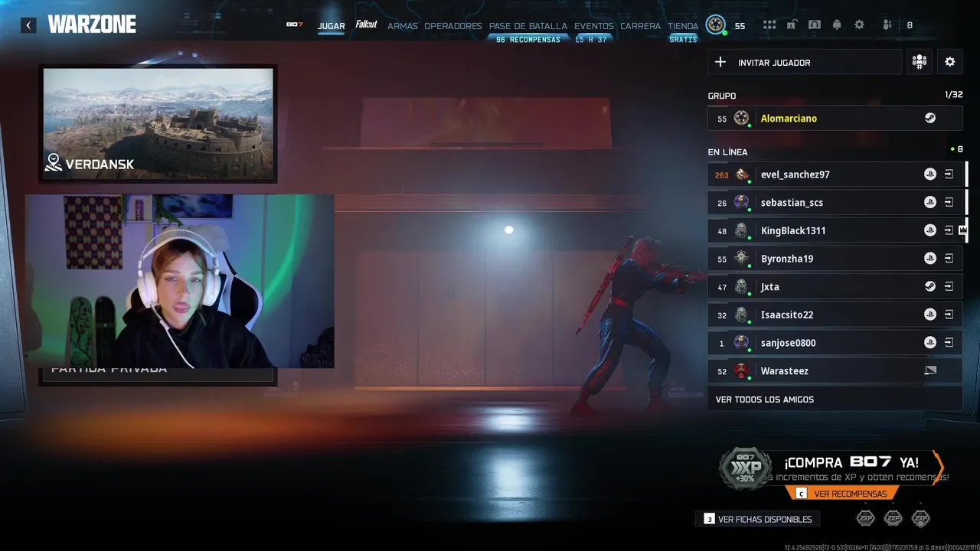Select friend Isaacsito22
The height and width of the screenshot is (551, 980).
pyautogui.click(x=835, y=315)
